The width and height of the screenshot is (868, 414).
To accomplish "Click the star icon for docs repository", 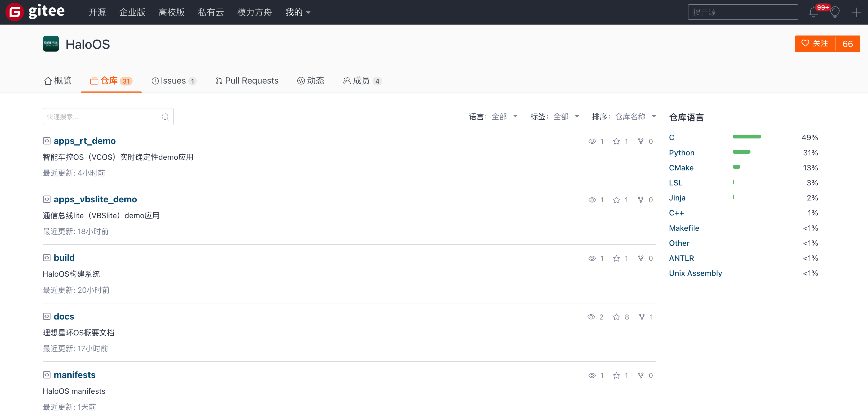I will 616,317.
